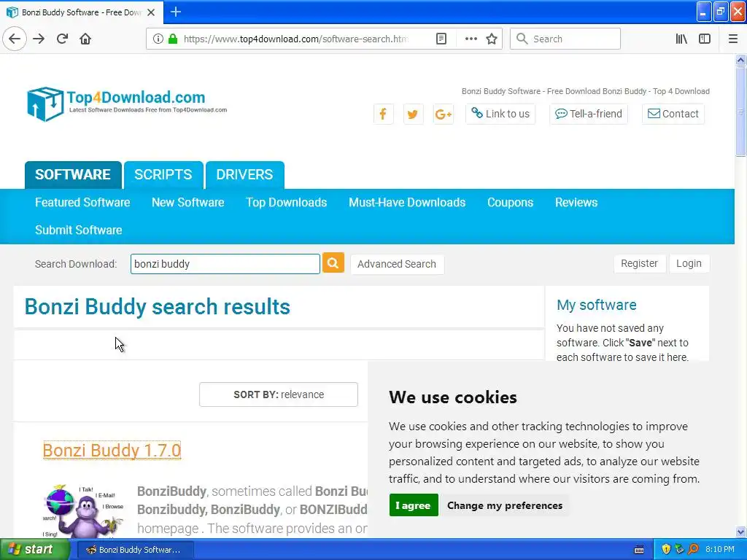Click the orange magnifier tray icon
The width and height of the screenshot is (747, 560).
[x=693, y=550]
